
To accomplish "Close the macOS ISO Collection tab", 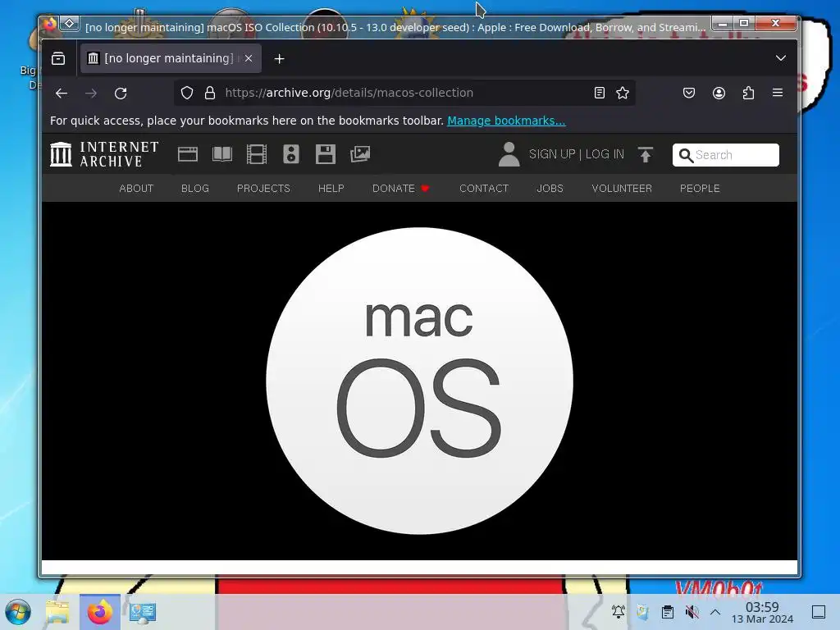I will [x=249, y=58].
